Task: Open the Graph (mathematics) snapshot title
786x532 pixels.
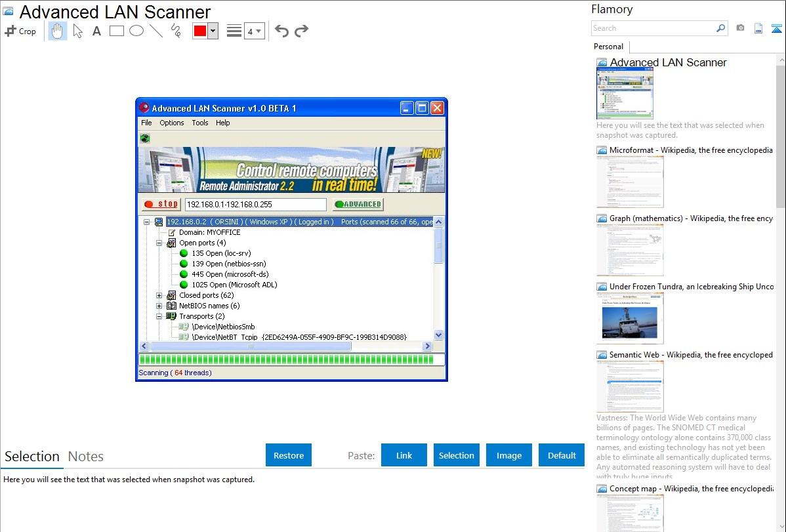Action: (691, 218)
